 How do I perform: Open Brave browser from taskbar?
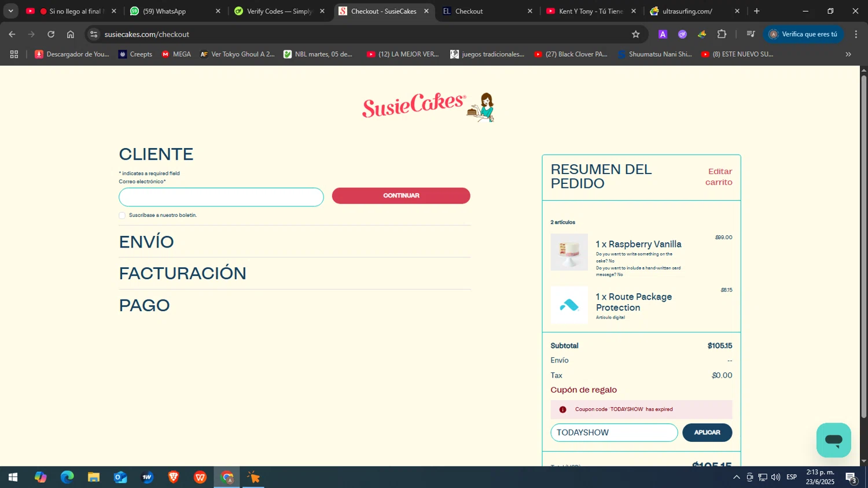[x=174, y=477]
